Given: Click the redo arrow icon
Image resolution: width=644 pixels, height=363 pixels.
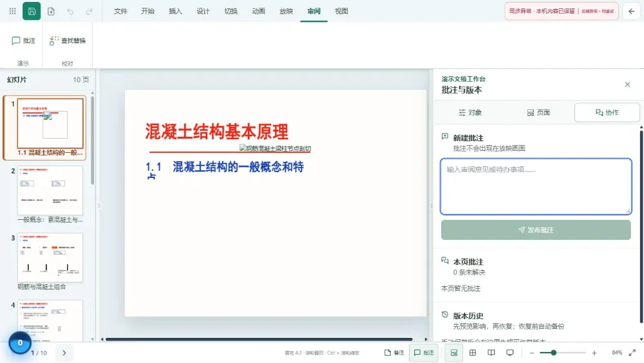Looking at the screenshot, I should point(89,11).
